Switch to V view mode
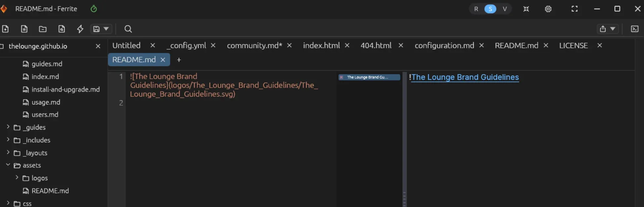This screenshot has height=207, width=644. click(504, 9)
